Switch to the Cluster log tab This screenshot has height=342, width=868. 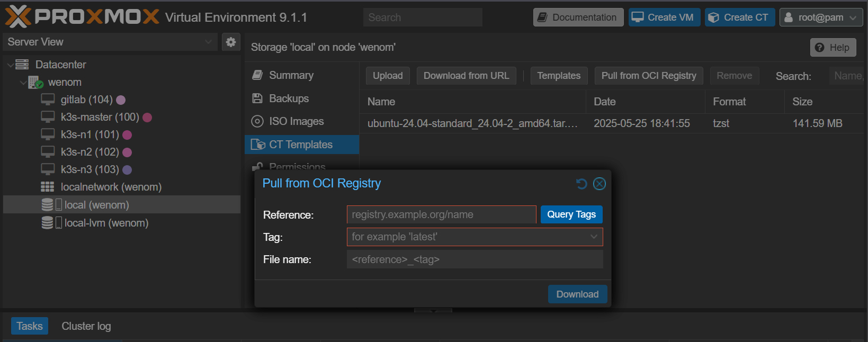86,326
